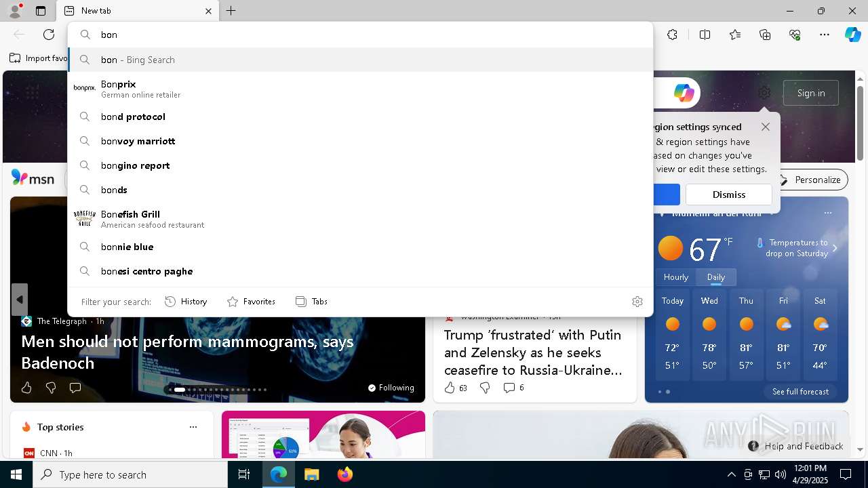Screen dimensions: 868x488
Task: Click the address bar text field
Action: click(x=360, y=35)
